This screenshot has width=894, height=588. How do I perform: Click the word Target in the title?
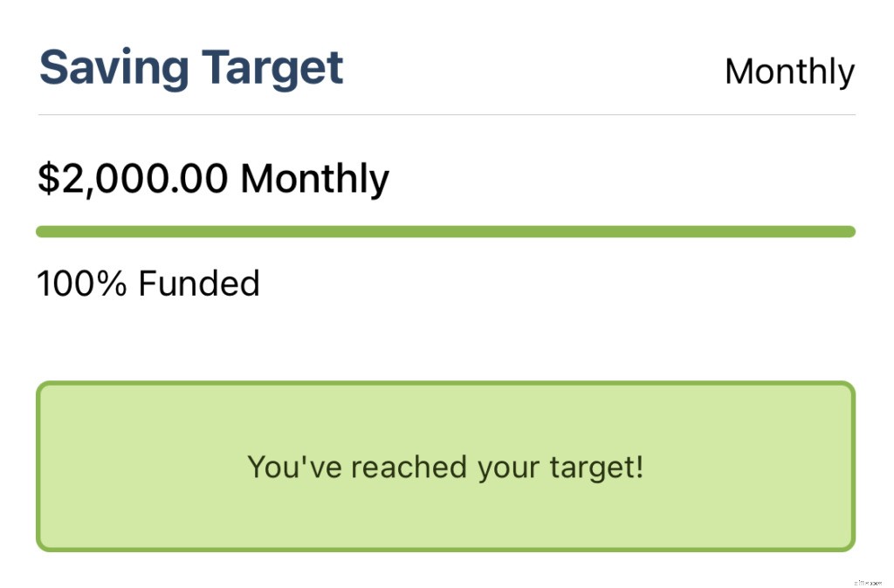(x=272, y=68)
